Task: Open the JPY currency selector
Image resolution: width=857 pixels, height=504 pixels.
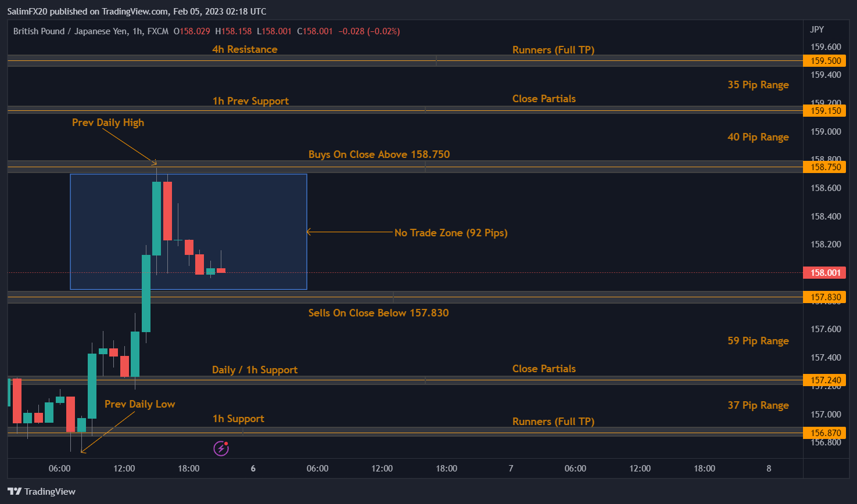Action: [x=817, y=30]
